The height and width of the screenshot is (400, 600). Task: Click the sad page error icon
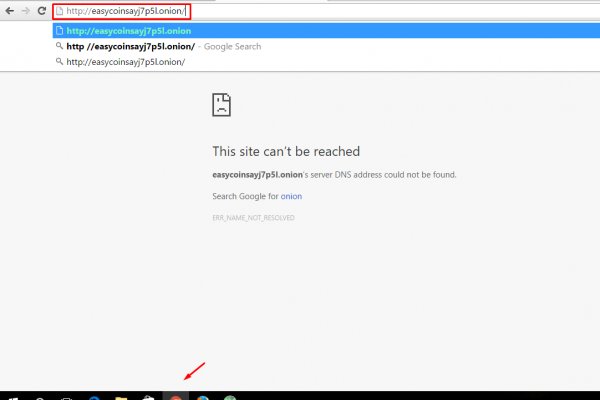(x=221, y=106)
